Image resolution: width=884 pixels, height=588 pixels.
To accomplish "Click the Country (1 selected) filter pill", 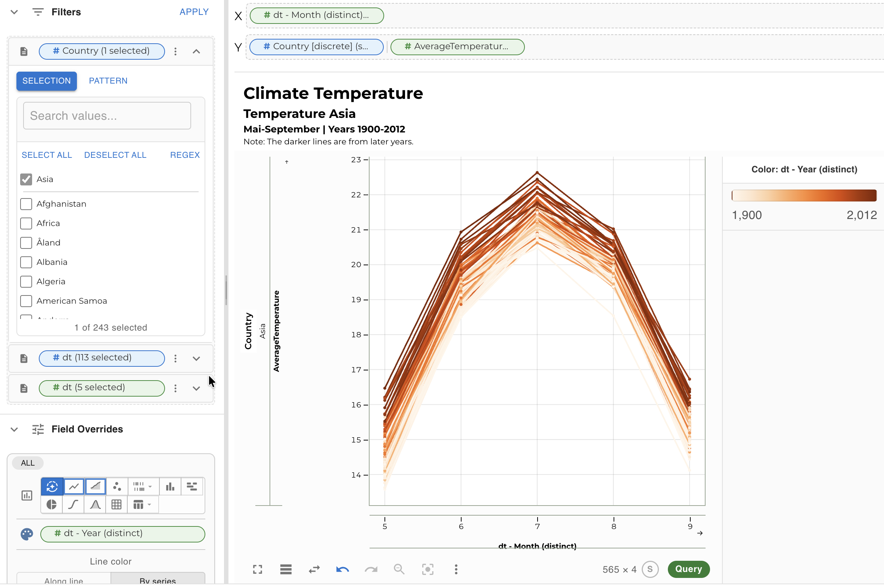I will (x=102, y=51).
